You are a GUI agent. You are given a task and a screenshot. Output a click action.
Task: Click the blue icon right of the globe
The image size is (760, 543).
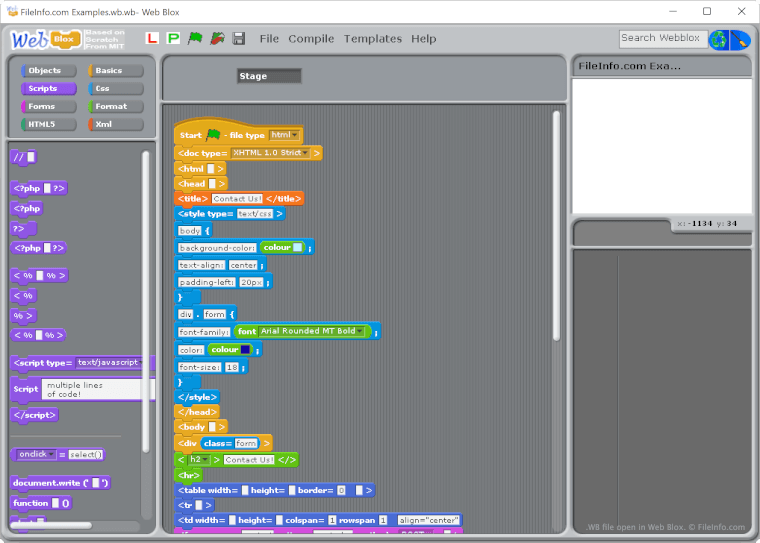(x=740, y=39)
